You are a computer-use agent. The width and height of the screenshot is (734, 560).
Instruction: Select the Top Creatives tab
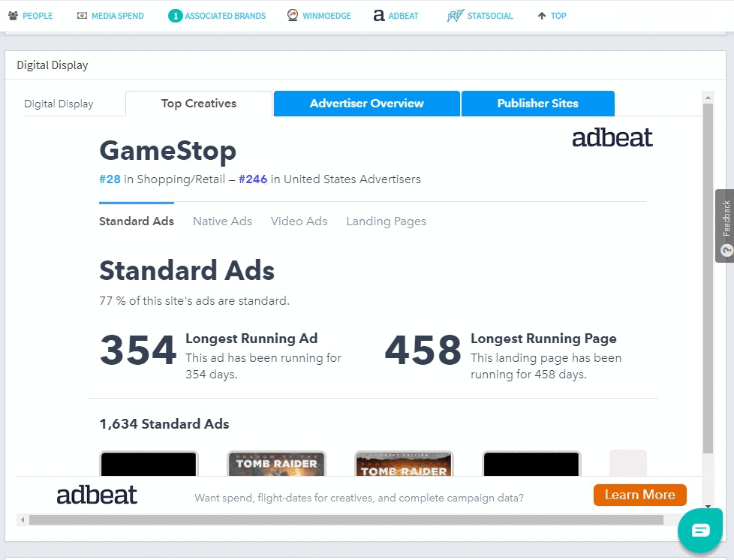pos(199,104)
